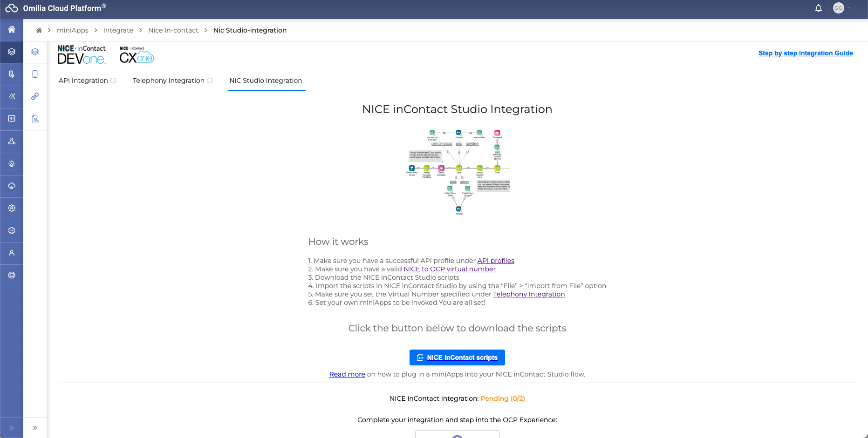
Task: Select the Telephony Integration radio circle
Action: 210,81
